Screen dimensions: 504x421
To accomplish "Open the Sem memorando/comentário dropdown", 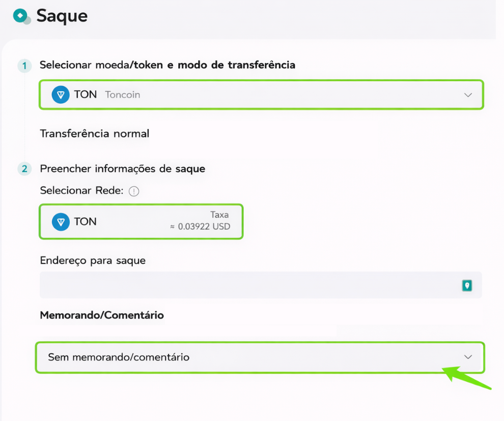I will point(260,357).
